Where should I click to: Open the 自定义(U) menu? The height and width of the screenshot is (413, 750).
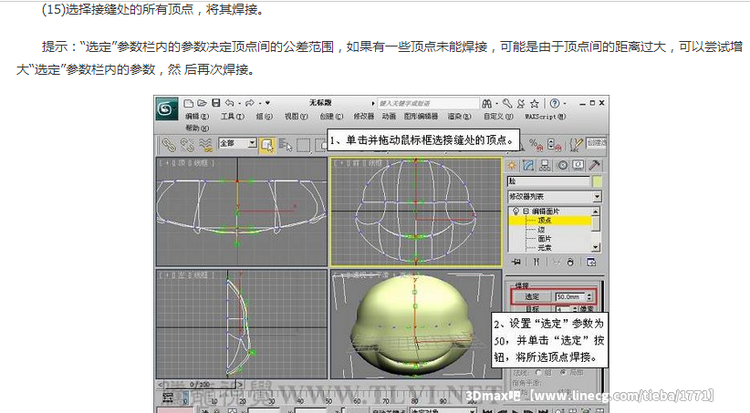498,116
